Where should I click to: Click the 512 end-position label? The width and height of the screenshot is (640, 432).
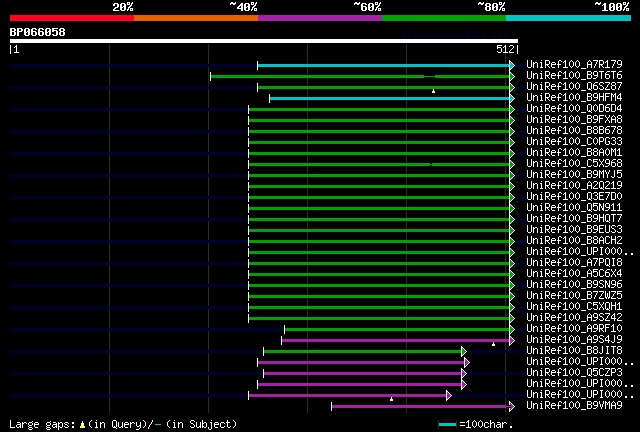[x=505, y=49]
